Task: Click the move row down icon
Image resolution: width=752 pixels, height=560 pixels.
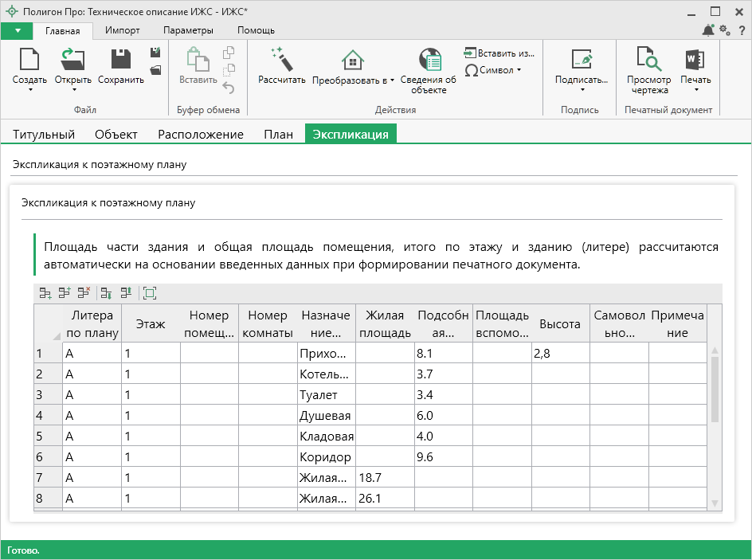Action: [106, 293]
